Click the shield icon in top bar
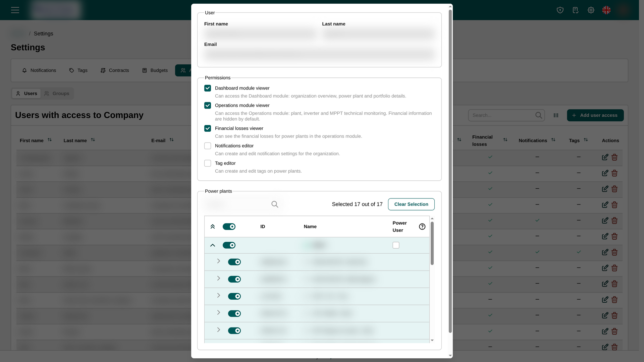The image size is (644, 362). (560, 10)
